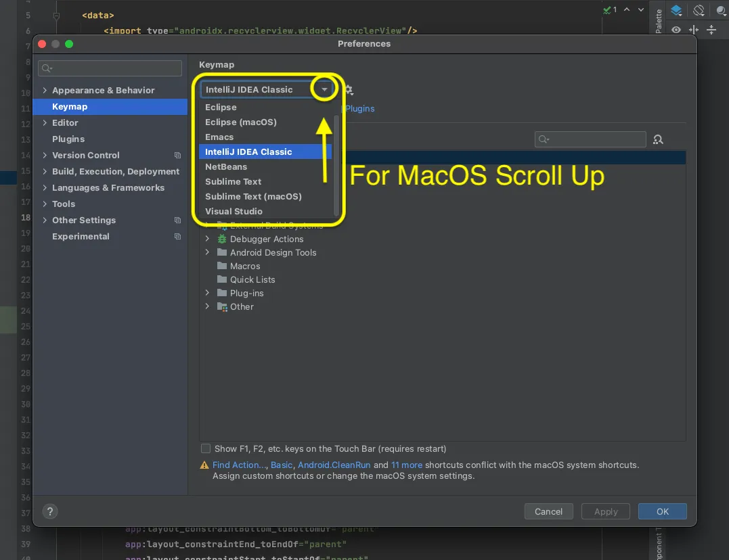
Task: Expand the Other tree node chevron
Action: pyautogui.click(x=207, y=307)
